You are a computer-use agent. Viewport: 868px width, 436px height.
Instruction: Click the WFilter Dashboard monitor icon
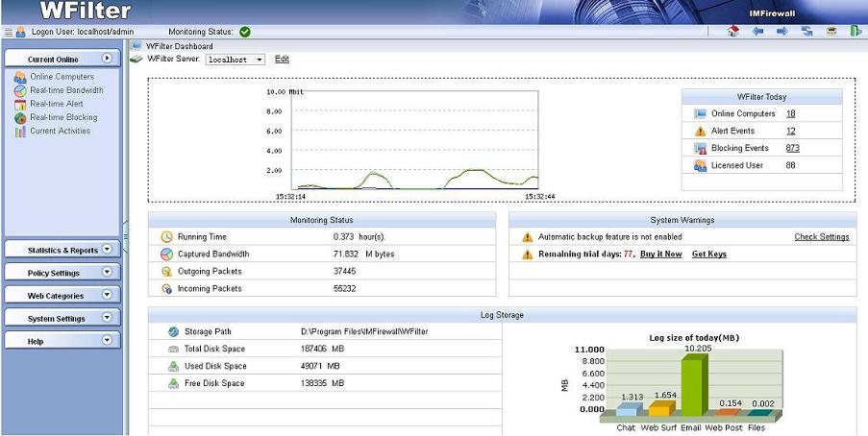(x=136, y=46)
